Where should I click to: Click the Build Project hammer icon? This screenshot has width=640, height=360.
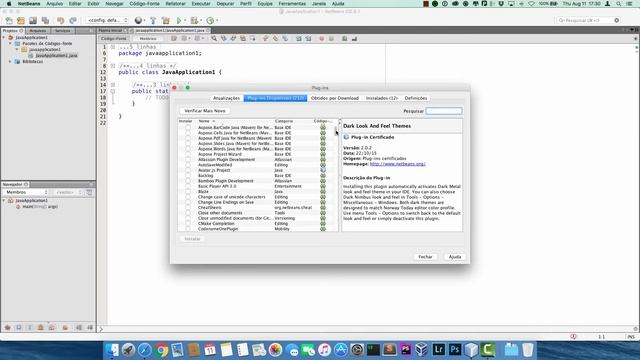[x=153, y=20]
